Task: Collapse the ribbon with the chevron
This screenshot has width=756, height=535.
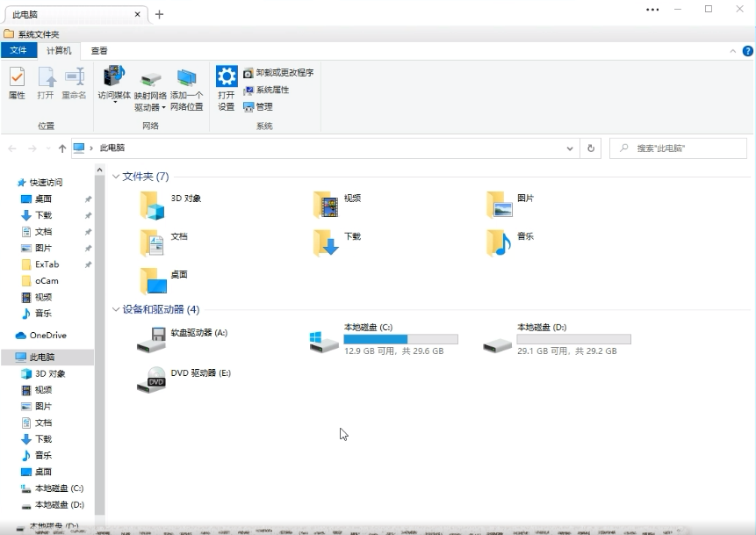Action: coord(733,51)
